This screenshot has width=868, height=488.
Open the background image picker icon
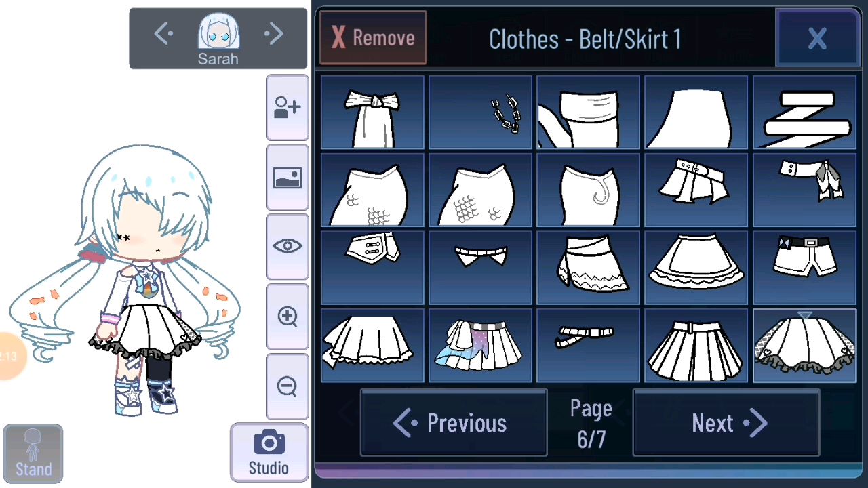[288, 178]
